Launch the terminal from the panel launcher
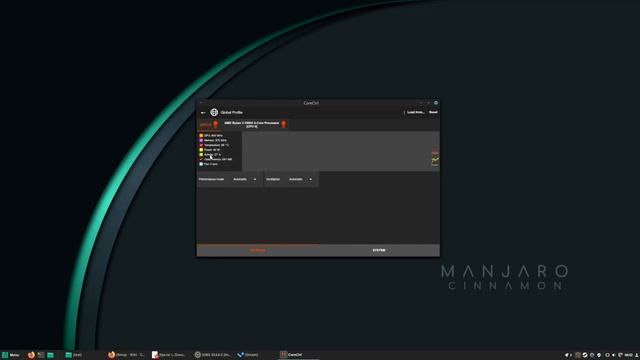The image size is (640, 360). (41, 355)
